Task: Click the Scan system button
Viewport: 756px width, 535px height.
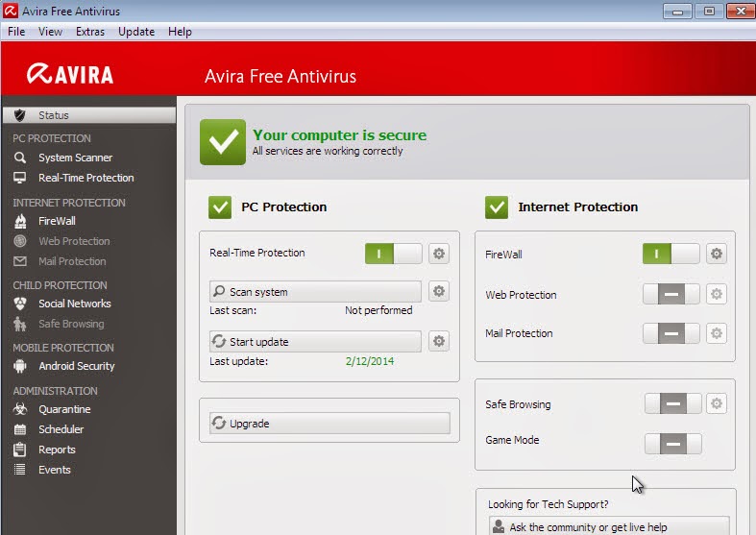Action: (x=315, y=292)
